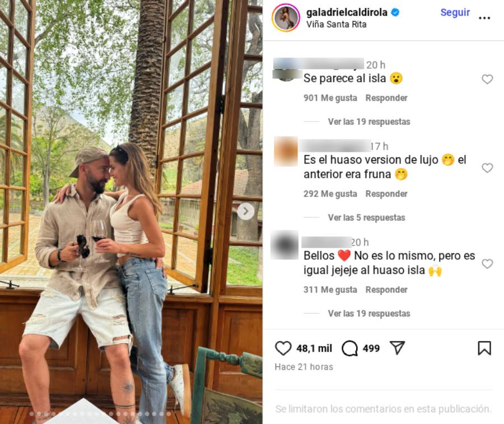504x424 pixels.
Task: Save the post with the bookmark icon
Action: point(484,348)
